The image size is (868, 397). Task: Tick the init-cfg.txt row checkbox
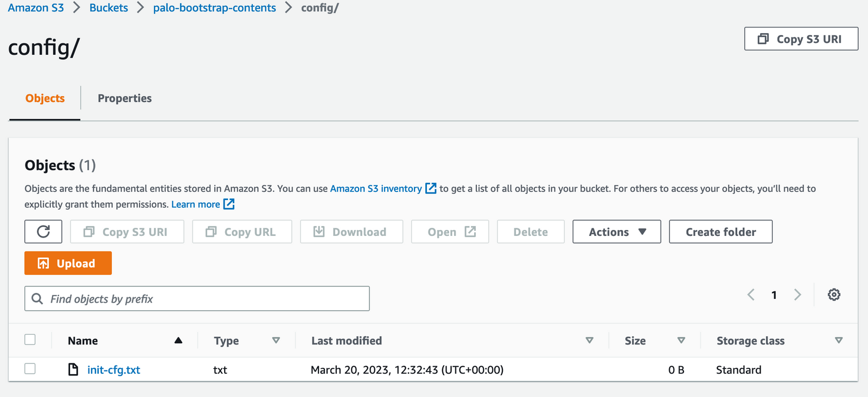pyautogui.click(x=30, y=369)
